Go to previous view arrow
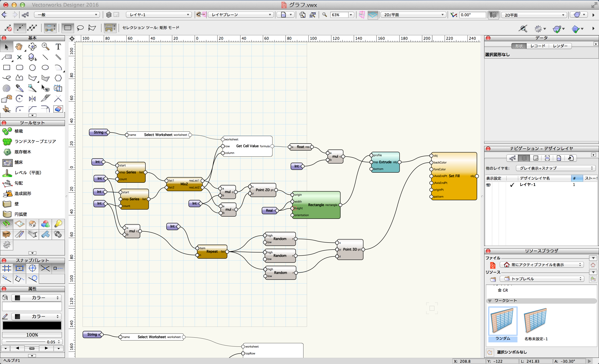 click(4, 15)
